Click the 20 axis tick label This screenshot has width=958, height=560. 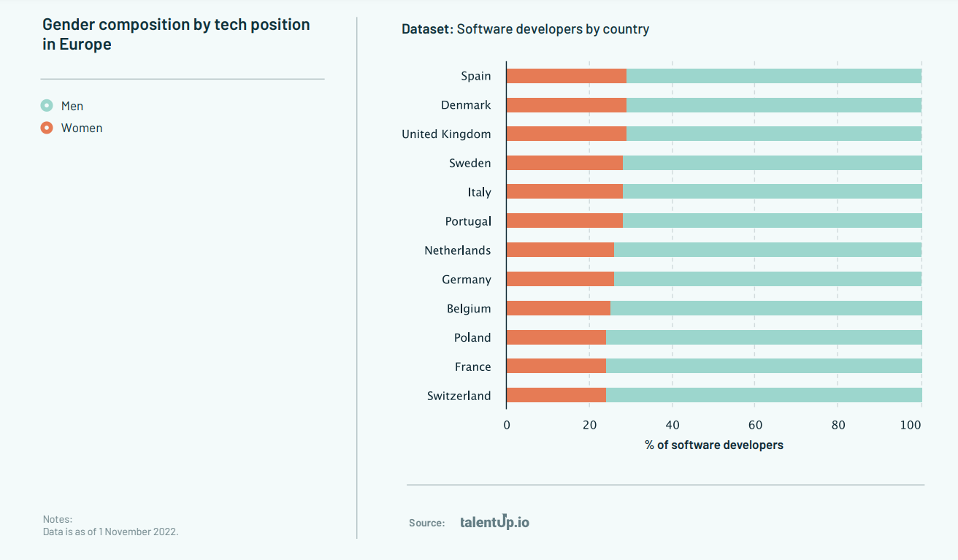(x=589, y=425)
